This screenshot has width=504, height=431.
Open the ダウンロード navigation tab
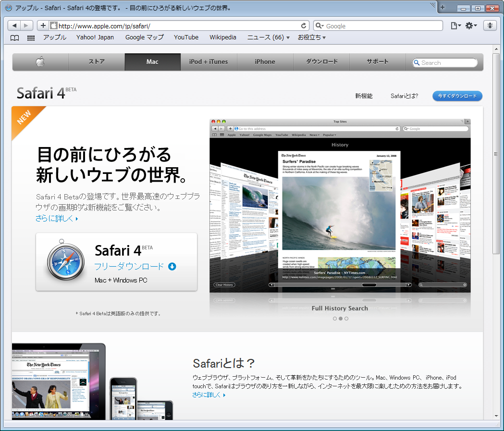coord(321,62)
